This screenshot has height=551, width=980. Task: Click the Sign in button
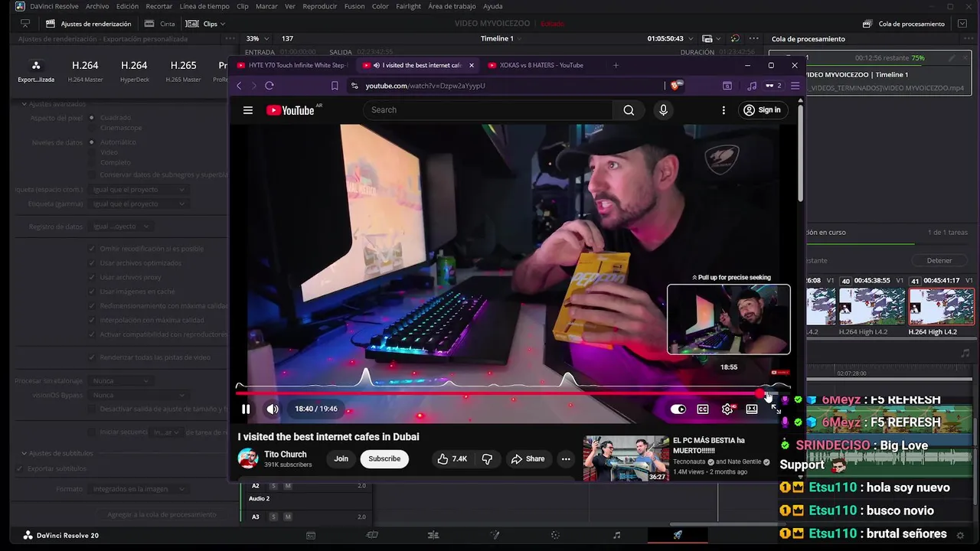click(762, 110)
